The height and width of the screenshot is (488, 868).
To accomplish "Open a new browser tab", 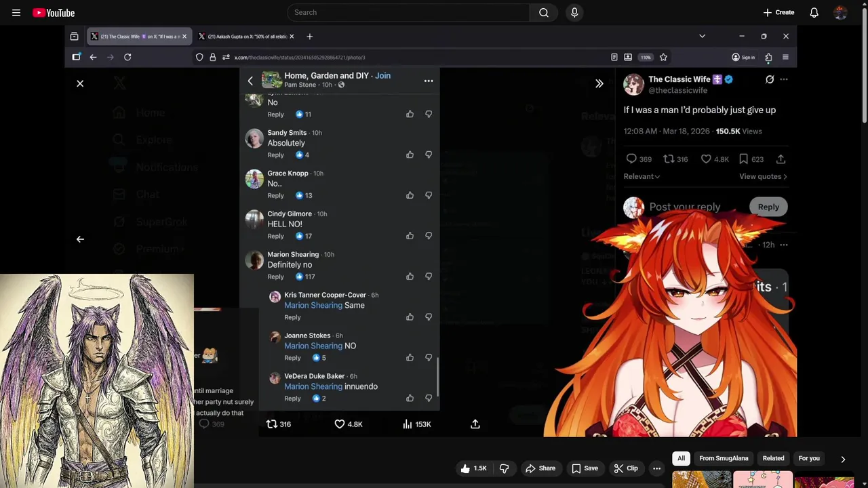I will click(x=309, y=37).
